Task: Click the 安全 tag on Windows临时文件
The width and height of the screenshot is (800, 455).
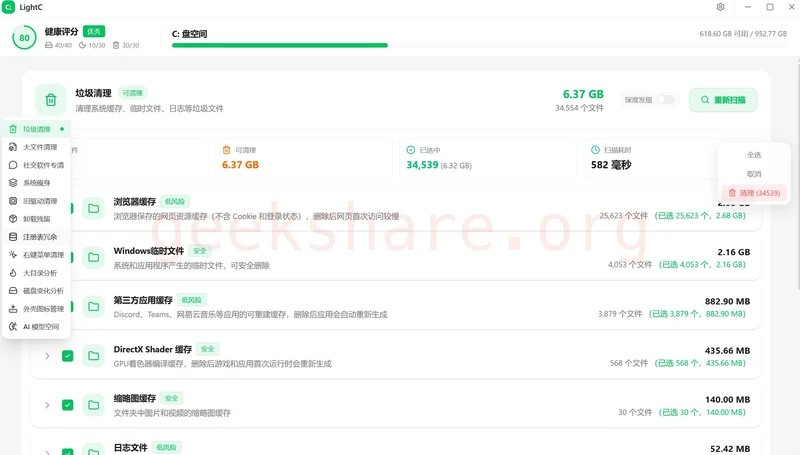Action: pos(199,250)
